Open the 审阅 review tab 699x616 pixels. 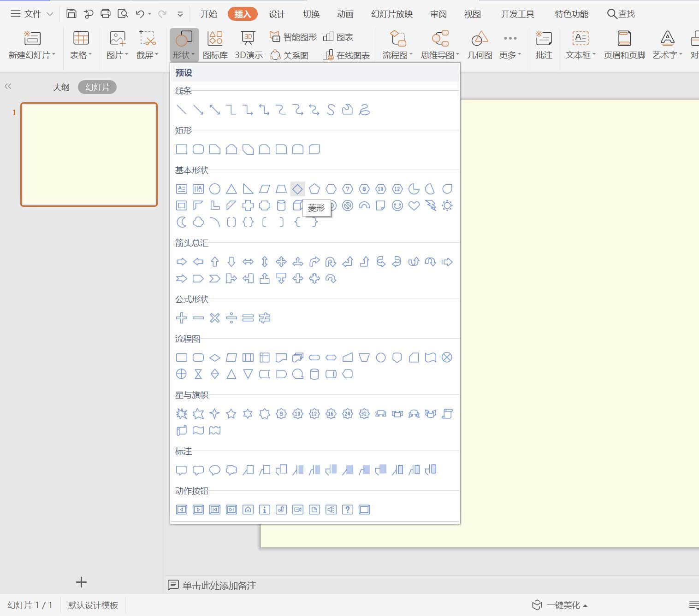[438, 14]
